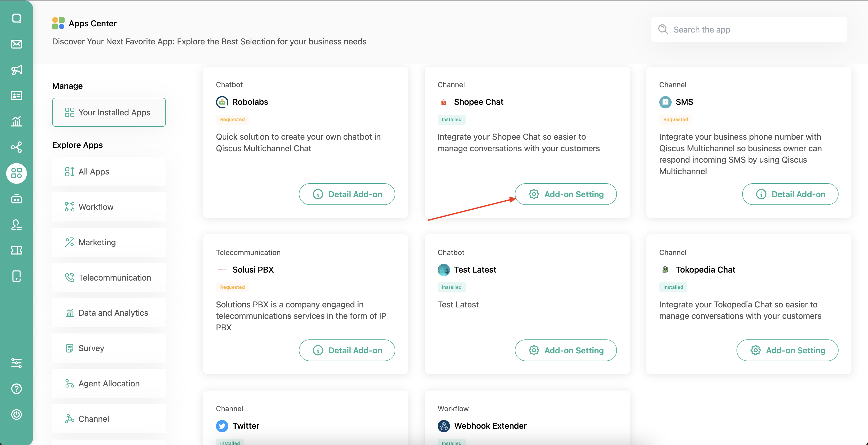Open Your Installed Apps

(109, 113)
